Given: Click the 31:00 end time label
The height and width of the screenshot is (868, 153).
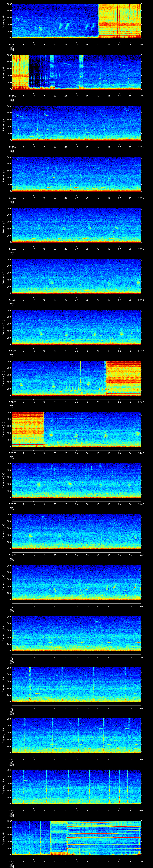Looking at the screenshot, I should [x=141, y=861].
